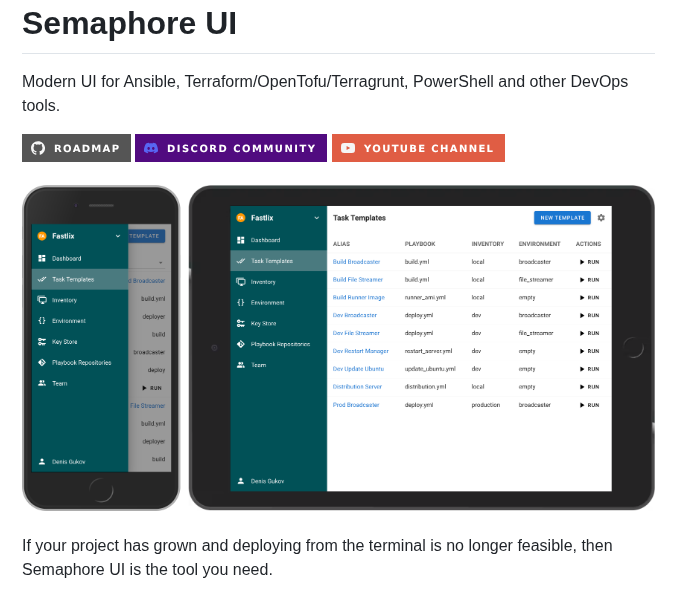Click the Dashboard icon in phone sidebar
Image resolution: width=674 pixels, height=590 pixels.
point(42,258)
